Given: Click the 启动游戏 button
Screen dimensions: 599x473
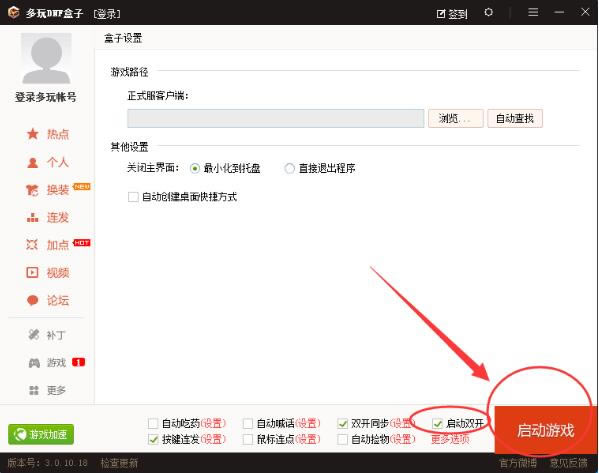Looking at the screenshot, I should click(545, 429).
